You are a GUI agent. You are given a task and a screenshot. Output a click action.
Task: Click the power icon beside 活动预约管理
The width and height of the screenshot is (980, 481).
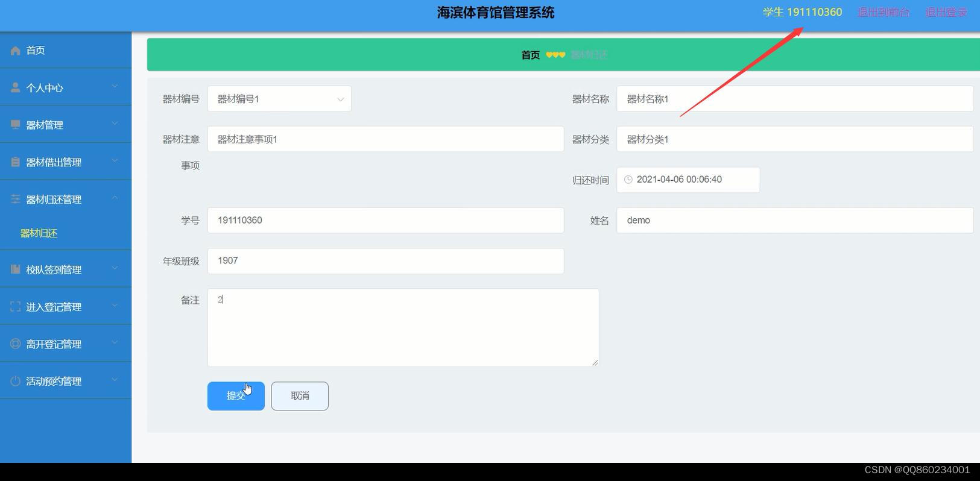click(x=16, y=381)
